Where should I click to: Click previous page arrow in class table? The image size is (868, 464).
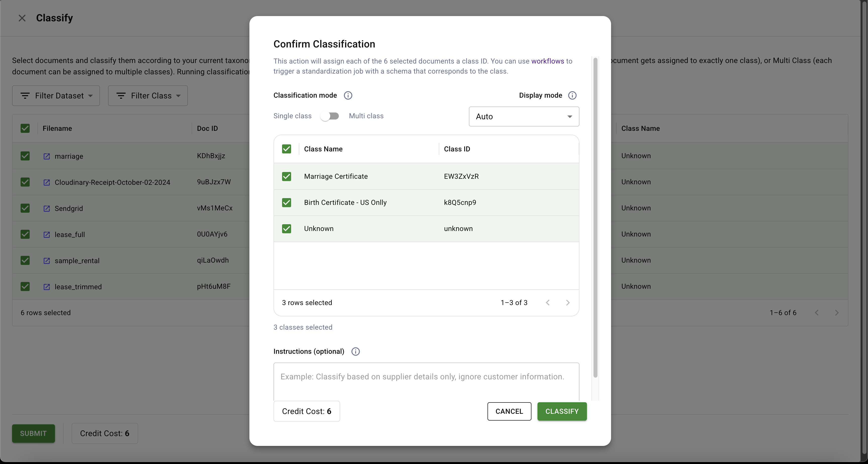click(x=548, y=303)
